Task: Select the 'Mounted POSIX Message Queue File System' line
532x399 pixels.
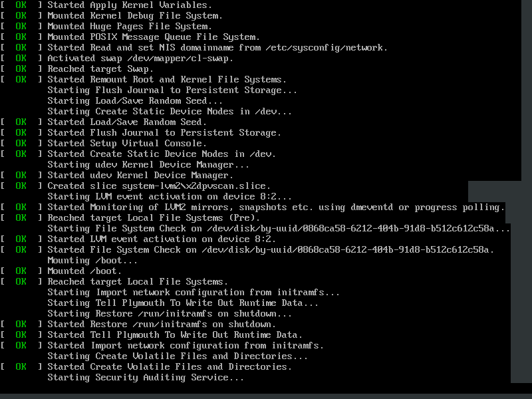Action: 154,37
